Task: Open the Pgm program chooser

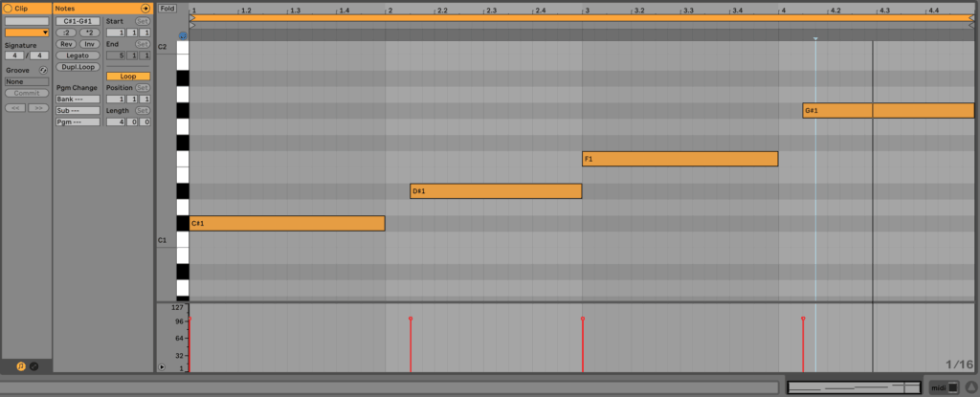Action: [x=78, y=121]
